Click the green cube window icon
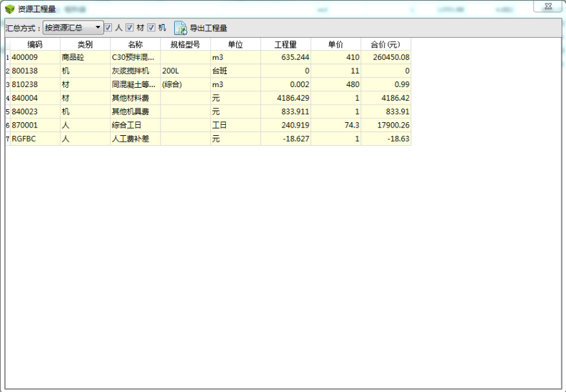Screen dimensions: 566x392 pos(10,9)
